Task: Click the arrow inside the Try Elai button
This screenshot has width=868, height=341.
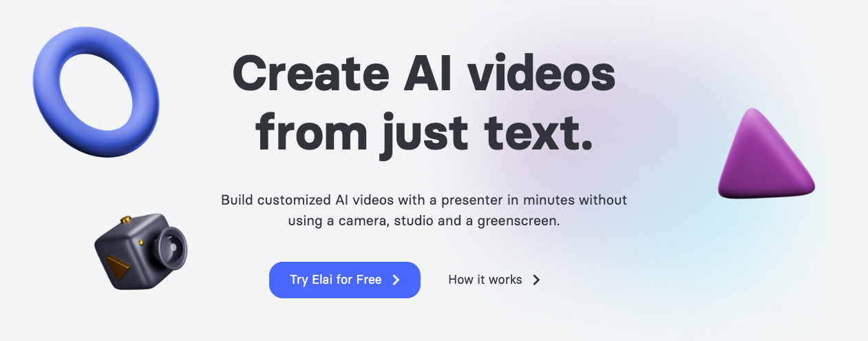Action: click(396, 280)
